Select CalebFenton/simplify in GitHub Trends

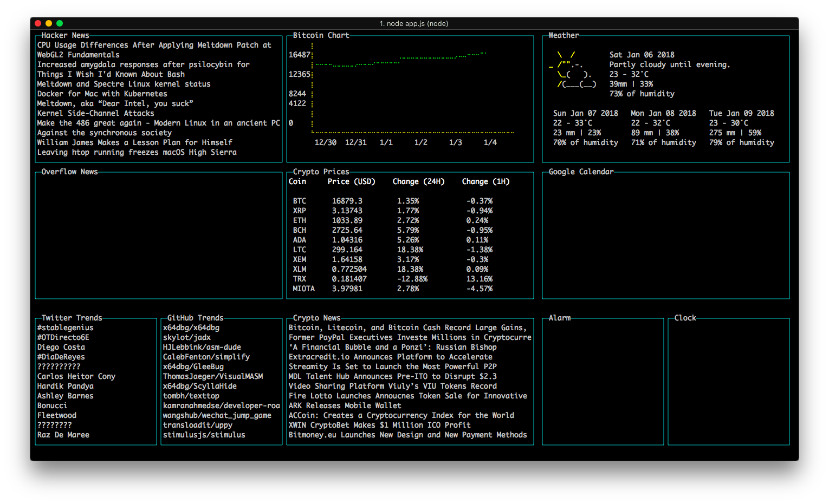tap(206, 357)
